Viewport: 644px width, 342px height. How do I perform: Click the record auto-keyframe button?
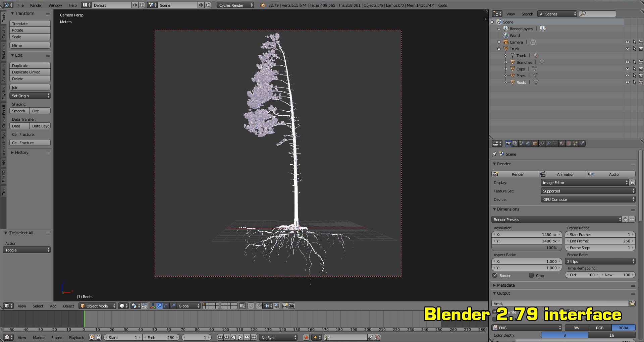point(306,337)
